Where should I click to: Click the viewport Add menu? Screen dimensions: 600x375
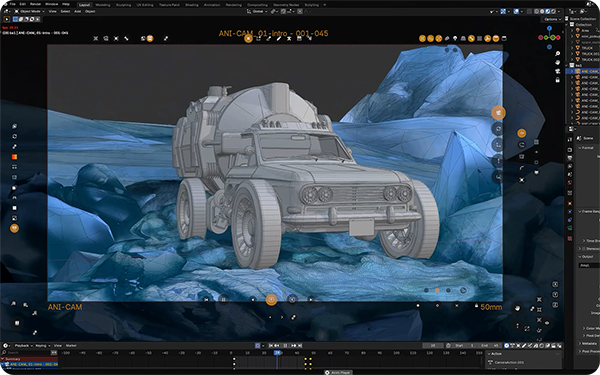(77, 11)
